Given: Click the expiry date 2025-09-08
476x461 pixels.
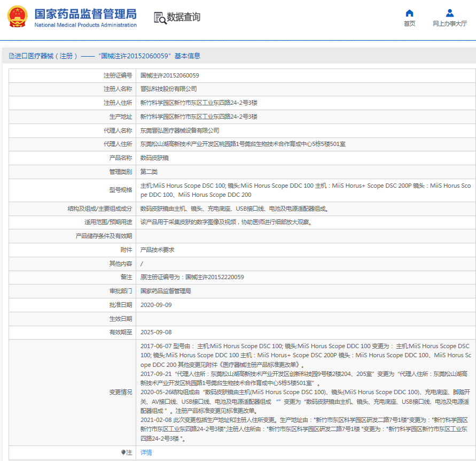Looking at the screenshot, I should [x=156, y=332].
